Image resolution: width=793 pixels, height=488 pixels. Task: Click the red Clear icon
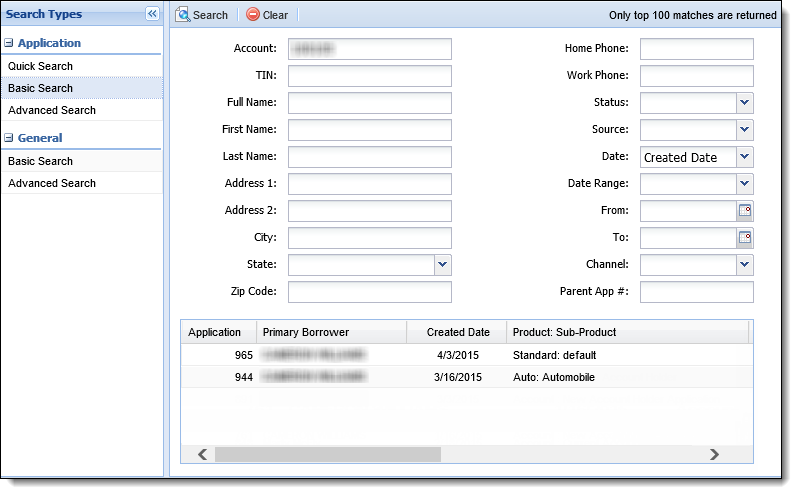point(253,14)
